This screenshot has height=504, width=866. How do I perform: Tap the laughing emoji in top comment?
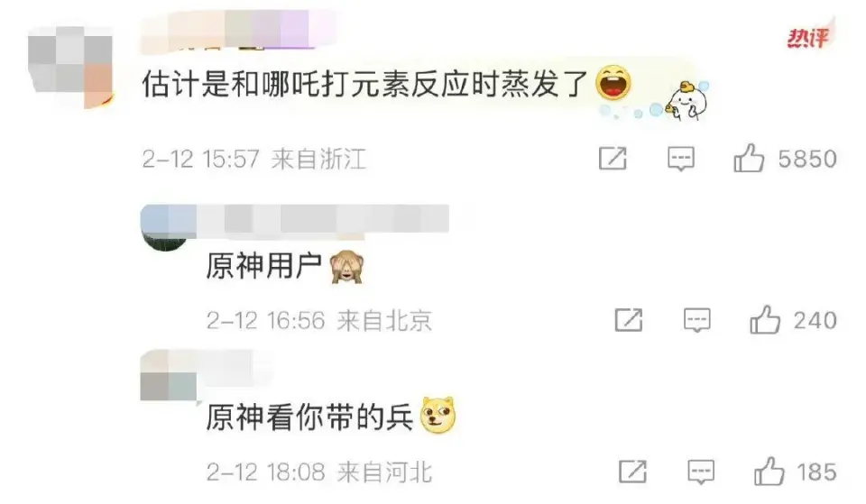tap(613, 83)
